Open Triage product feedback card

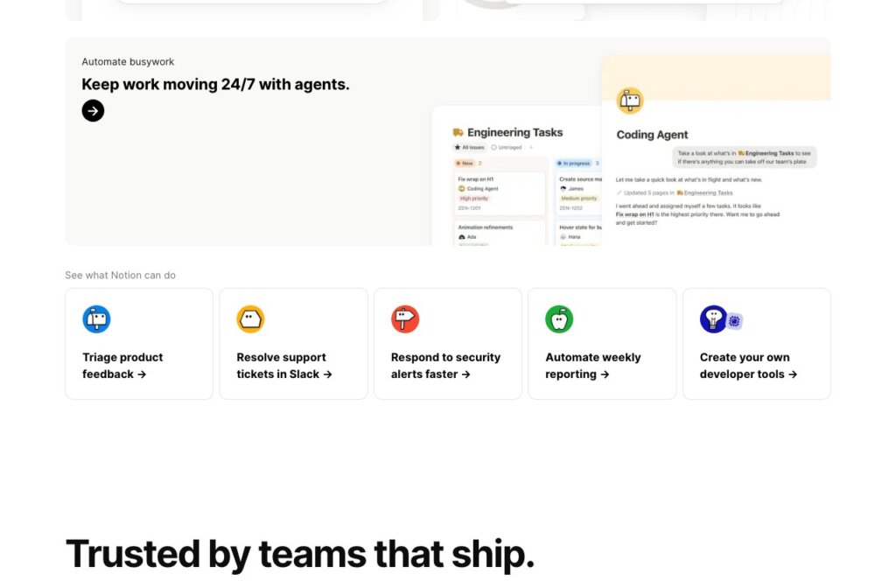click(x=139, y=343)
